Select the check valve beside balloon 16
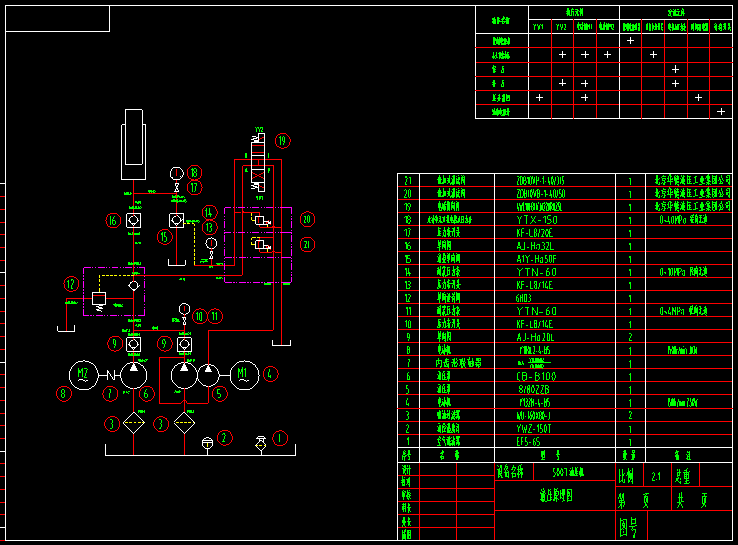 [x=133, y=220]
